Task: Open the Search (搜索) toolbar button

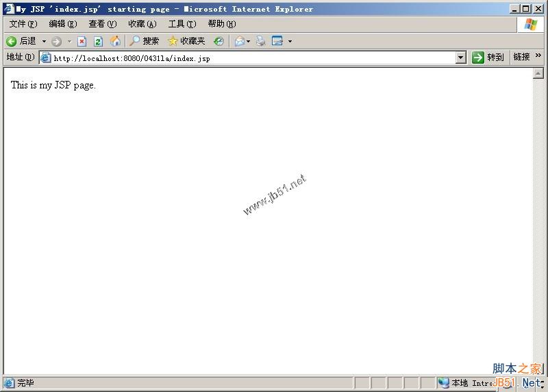Action: click(145, 41)
